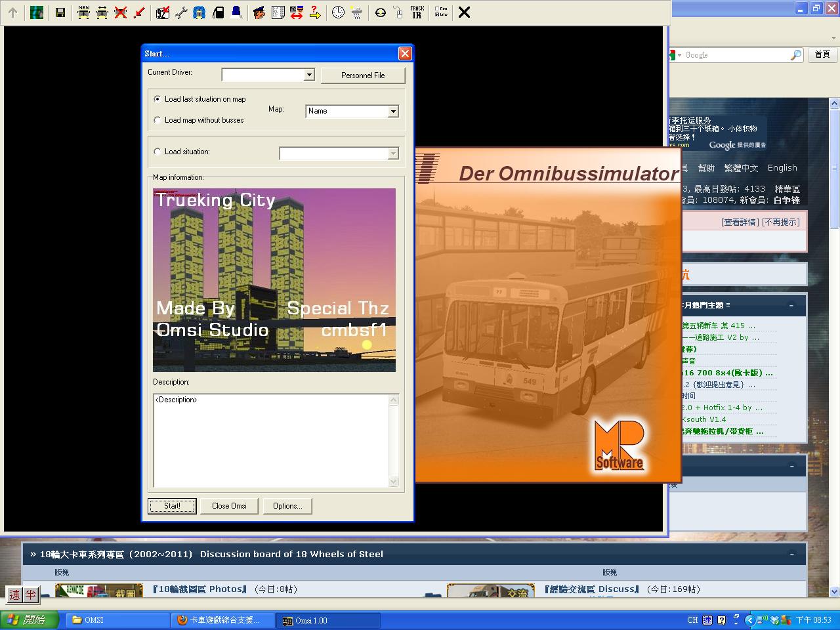840x630 pixels.
Task: Switch to OMSI folder taskbar item
Action: tap(118, 620)
